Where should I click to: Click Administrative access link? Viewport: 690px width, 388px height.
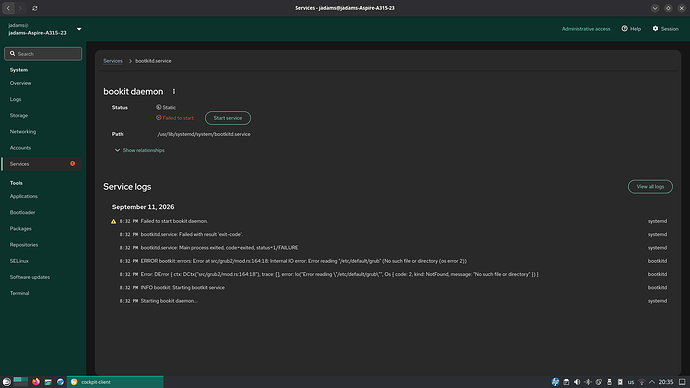(x=586, y=29)
